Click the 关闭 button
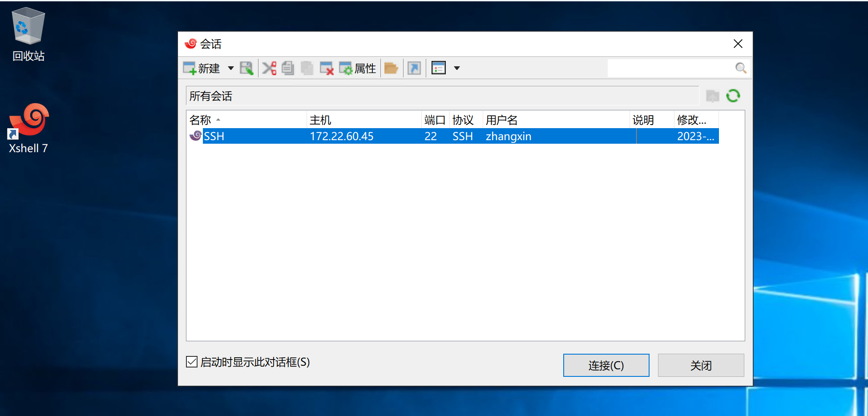This screenshot has width=868, height=416. [701, 365]
